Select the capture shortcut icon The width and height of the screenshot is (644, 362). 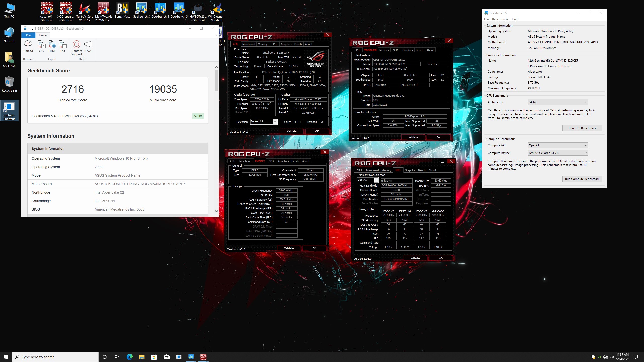(x=9, y=111)
